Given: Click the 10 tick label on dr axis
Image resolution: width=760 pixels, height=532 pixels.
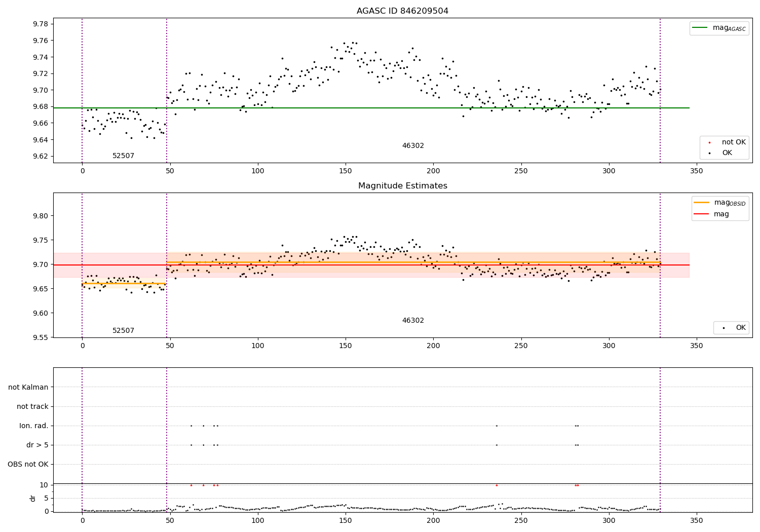Looking at the screenshot, I should pos(44,485).
